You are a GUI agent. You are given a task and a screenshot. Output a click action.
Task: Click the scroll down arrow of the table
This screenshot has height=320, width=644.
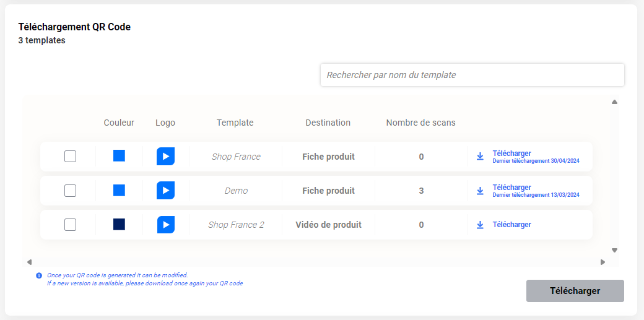(614, 251)
